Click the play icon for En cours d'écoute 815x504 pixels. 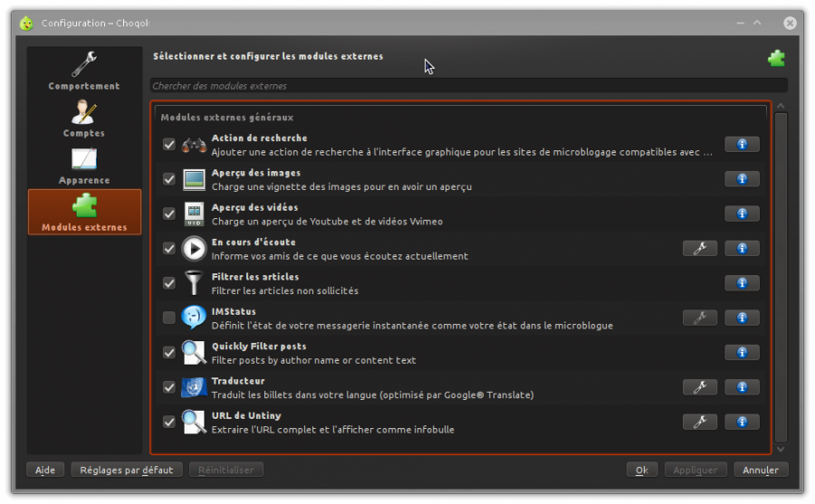coord(194,249)
